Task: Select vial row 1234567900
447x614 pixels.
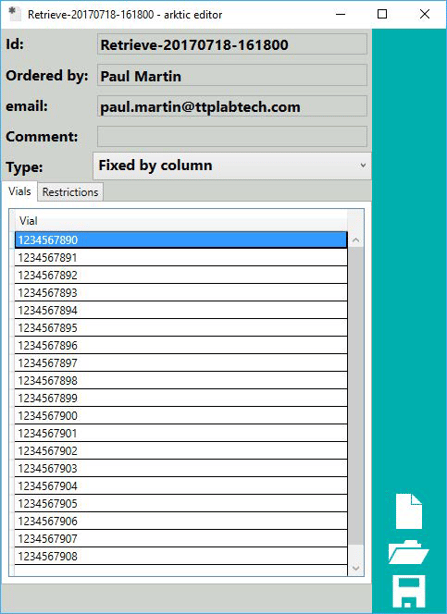Action: click(181, 415)
